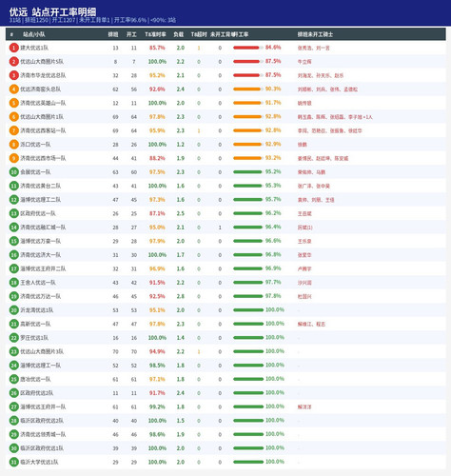Click the 94.9% T8 on-time value
This screenshot has height=476, width=451.
coord(157,351)
